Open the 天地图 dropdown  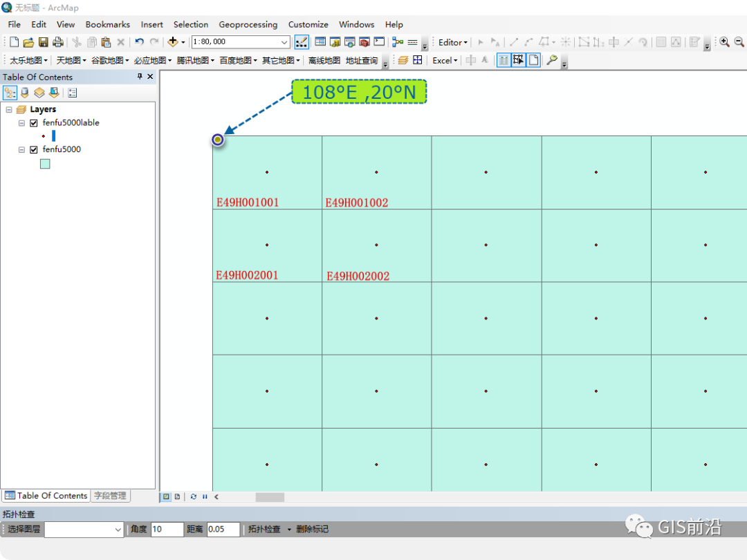click(x=71, y=60)
